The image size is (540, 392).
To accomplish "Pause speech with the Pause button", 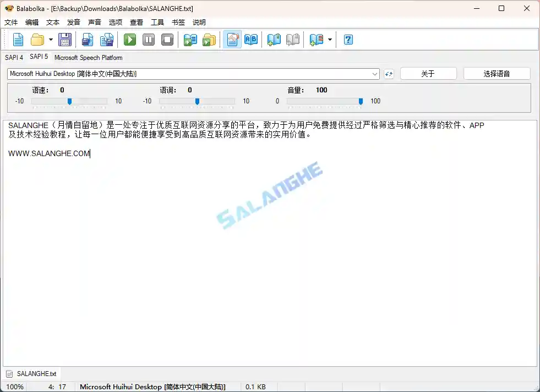I will click(149, 40).
